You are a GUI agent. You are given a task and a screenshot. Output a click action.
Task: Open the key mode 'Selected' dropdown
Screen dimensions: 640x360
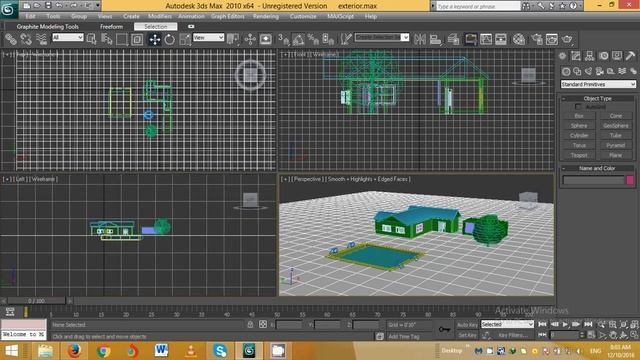[x=507, y=324]
